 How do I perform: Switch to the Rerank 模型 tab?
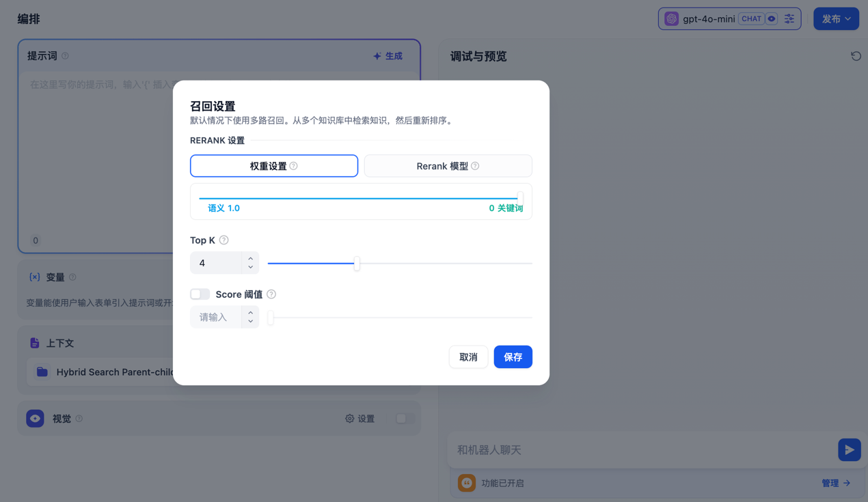click(448, 166)
